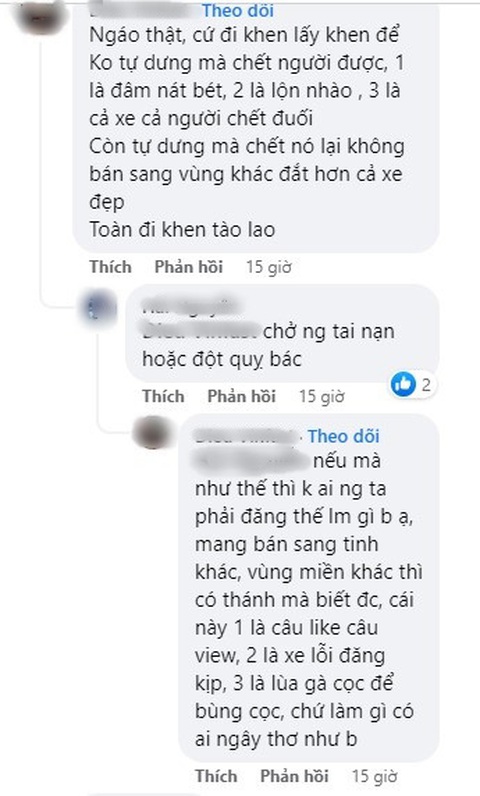Click the blue thumbs-up reaction icon
The height and width of the screenshot is (796, 480).
coord(403,384)
